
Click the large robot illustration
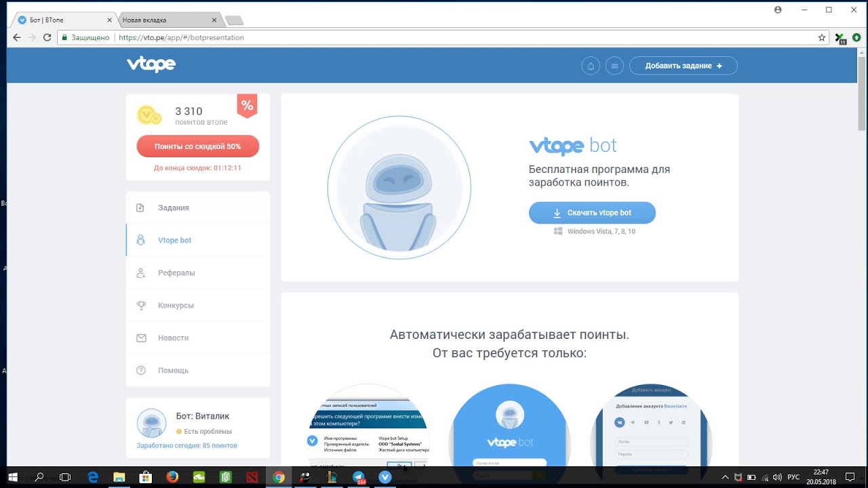(399, 188)
